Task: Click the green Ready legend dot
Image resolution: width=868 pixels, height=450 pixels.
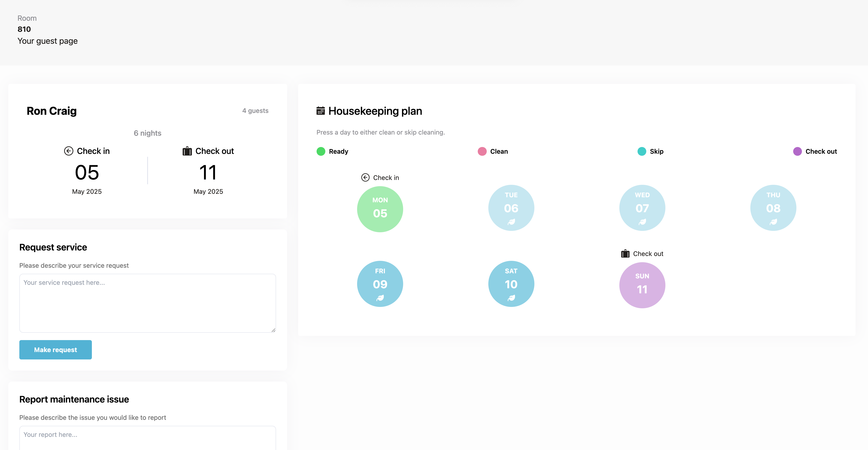Action: coord(321,151)
